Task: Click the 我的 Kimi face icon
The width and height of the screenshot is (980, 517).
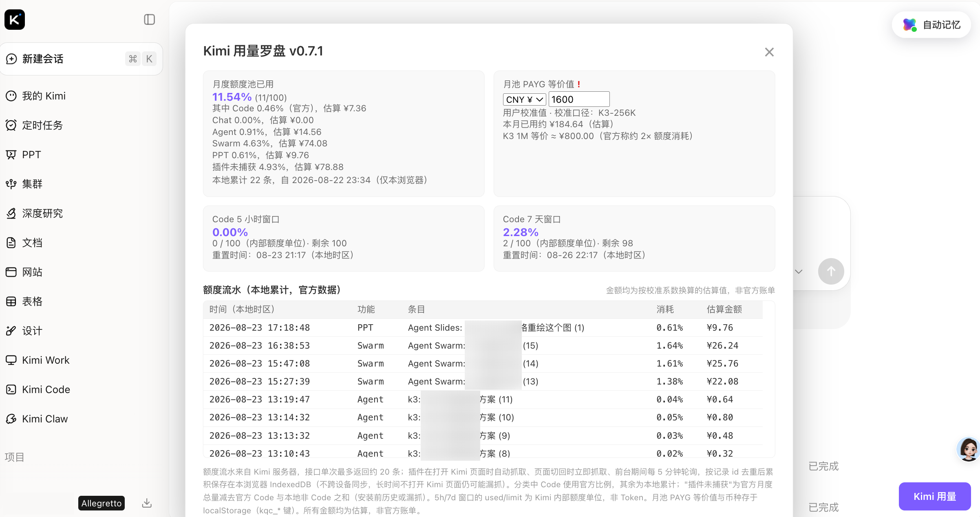Action: (11, 96)
